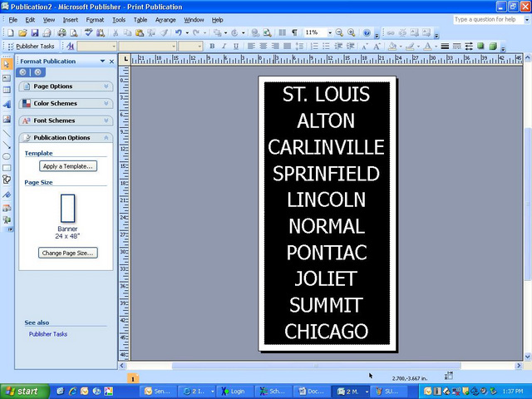This screenshot has height=399, width=532.
Task: Select the Rectangle shape tool
Action: (7, 168)
